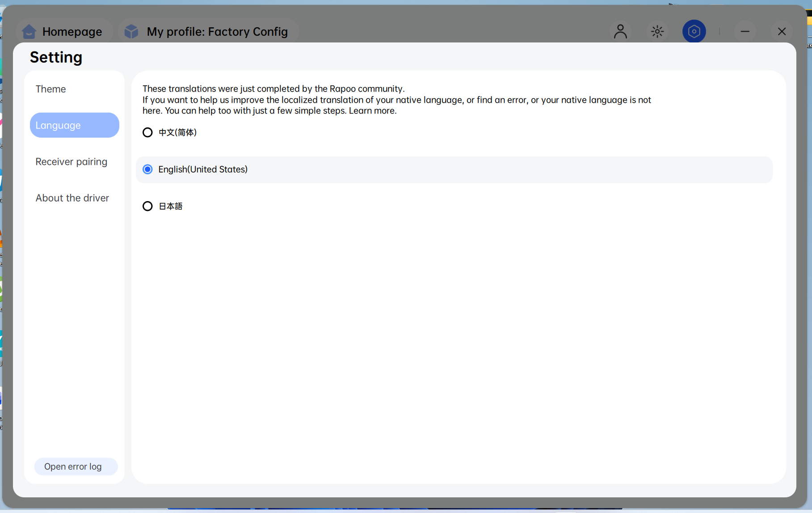Follow the Learn more link

point(373,111)
